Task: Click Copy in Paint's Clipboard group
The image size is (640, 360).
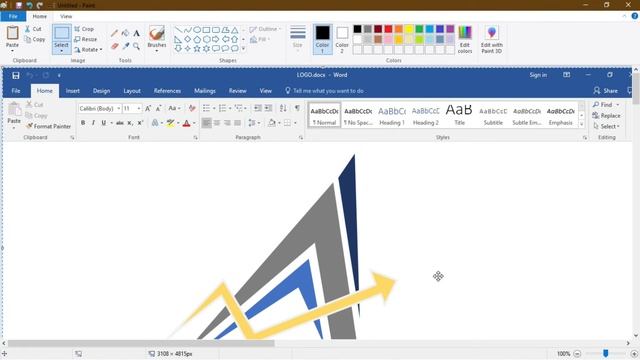Action: pos(35,39)
